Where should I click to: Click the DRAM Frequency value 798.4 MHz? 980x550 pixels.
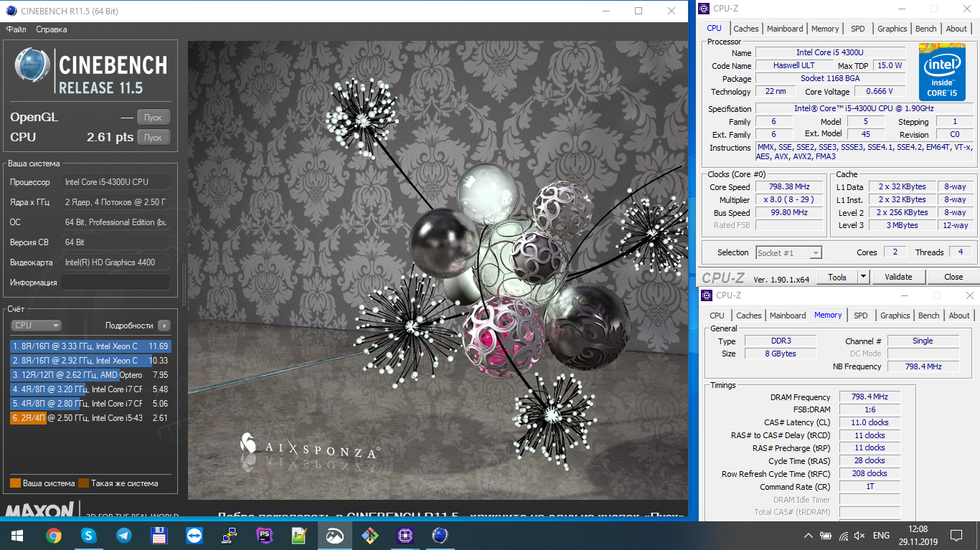click(x=870, y=397)
